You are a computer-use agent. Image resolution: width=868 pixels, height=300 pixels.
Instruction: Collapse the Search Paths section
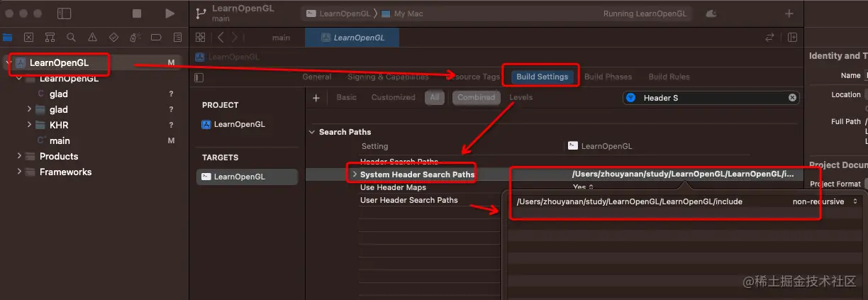[312, 132]
